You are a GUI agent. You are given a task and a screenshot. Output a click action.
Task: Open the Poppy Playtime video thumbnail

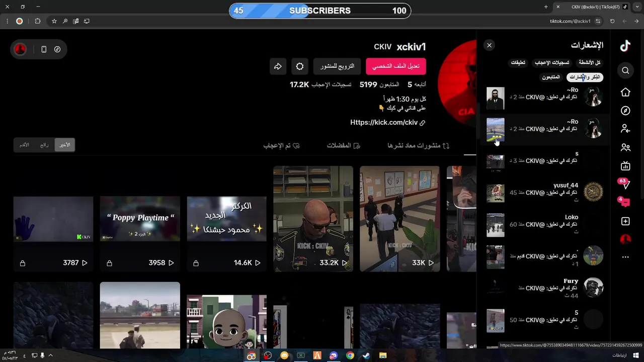140,234
